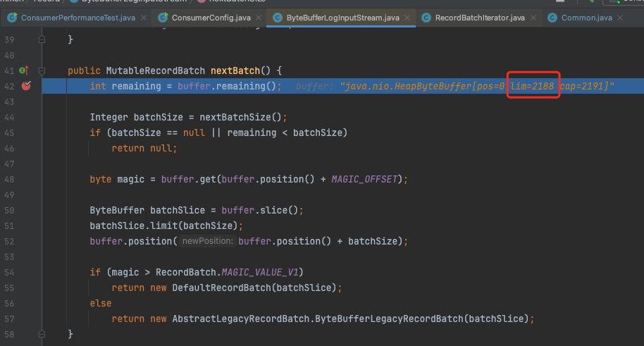This screenshot has width=644, height=346.
Task: Select the RecordBatchIterator.java tab
Action: click(x=480, y=18)
